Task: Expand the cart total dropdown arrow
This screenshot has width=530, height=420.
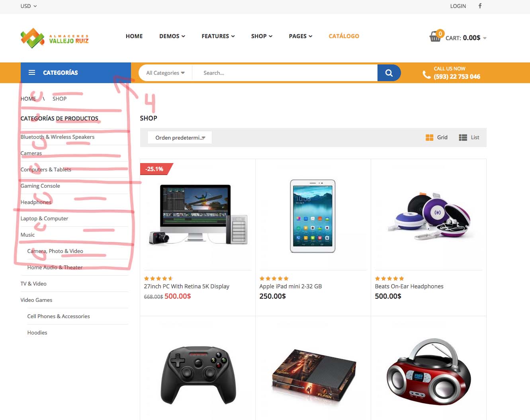Action: pyautogui.click(x=485, y=38)
